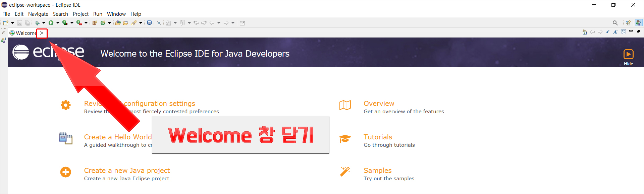Open the Run menu
Viewport: 644px width, 194px height.
[98, 14]
